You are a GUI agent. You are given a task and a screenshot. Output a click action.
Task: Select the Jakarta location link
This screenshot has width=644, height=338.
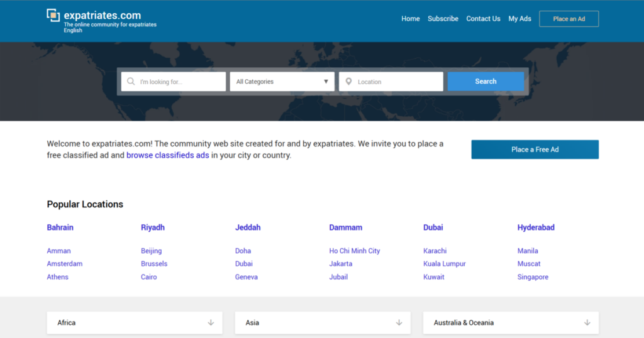coord(340,264)
